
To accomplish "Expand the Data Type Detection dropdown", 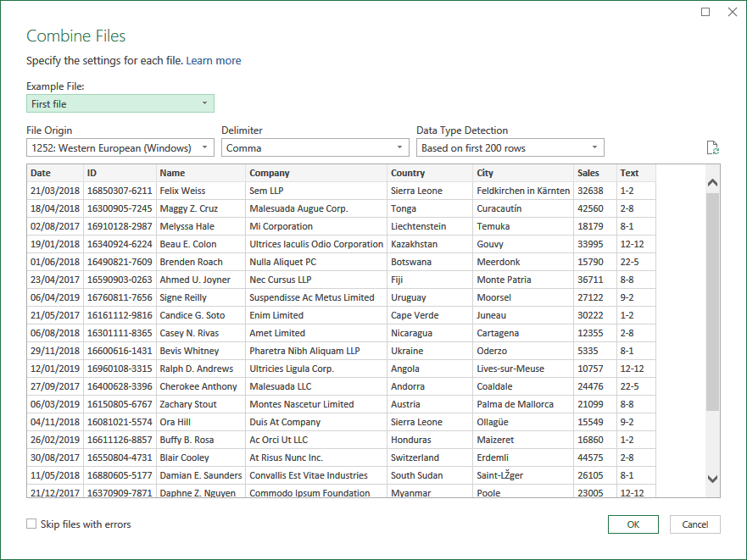I will [x=510, y=147].
